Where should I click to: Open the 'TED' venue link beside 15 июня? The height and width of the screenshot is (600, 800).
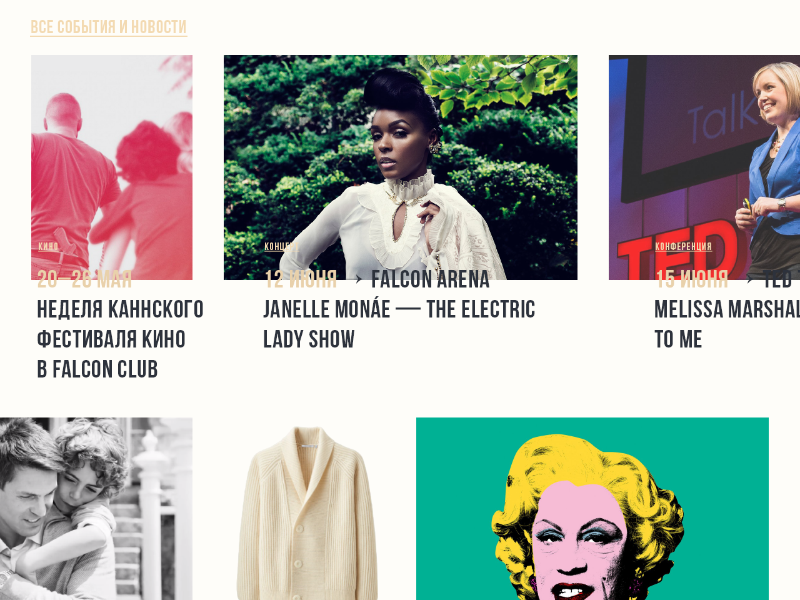778,280
